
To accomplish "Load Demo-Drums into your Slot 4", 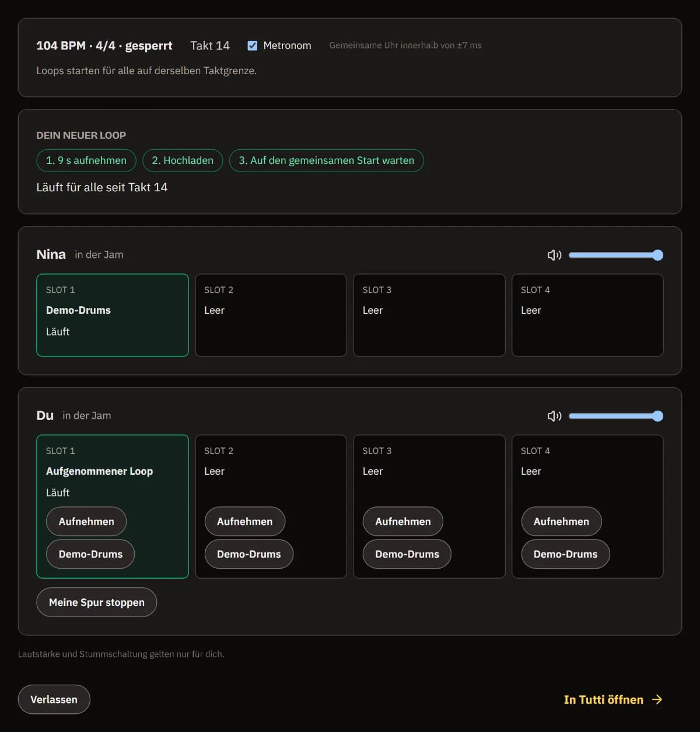I will 565,554.
